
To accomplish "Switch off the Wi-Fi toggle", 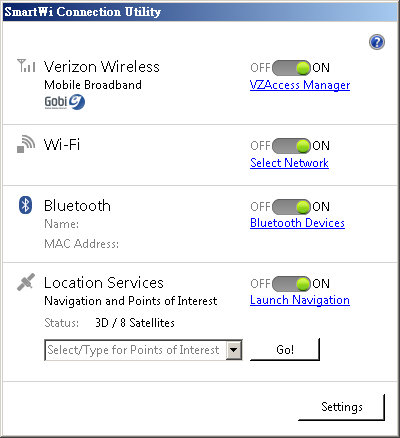I will pos(291,146).
